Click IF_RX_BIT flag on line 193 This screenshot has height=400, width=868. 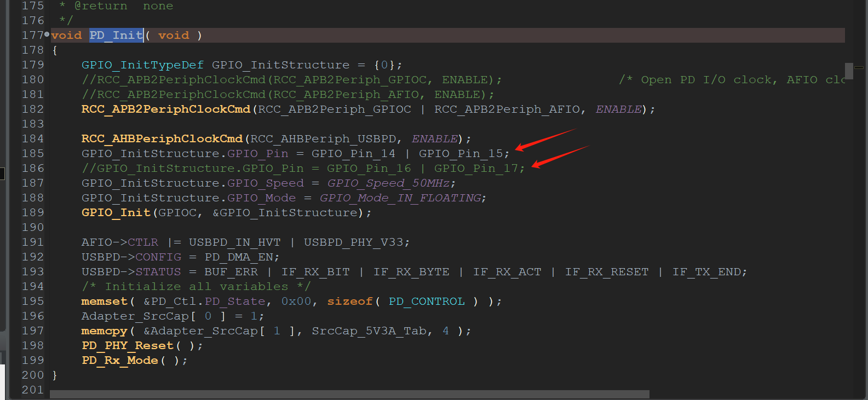pyautogui.click(x=315, y=272)
